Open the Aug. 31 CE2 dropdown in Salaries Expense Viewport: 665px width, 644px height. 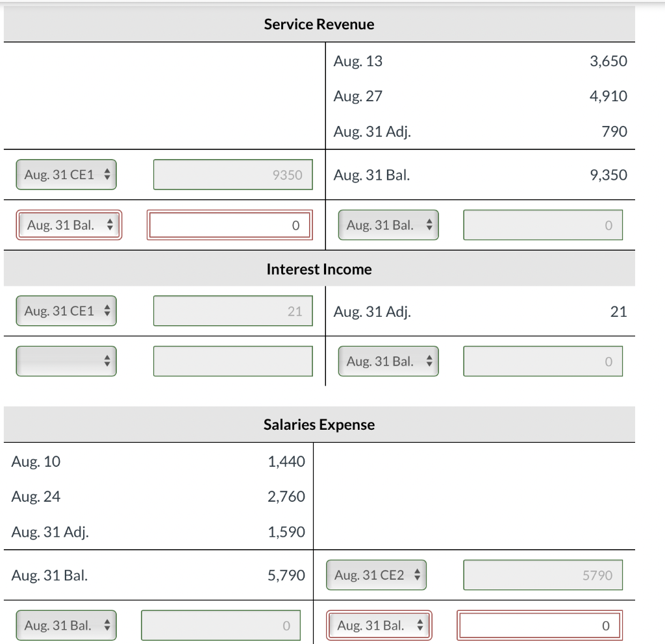click(x=376, y=575)
